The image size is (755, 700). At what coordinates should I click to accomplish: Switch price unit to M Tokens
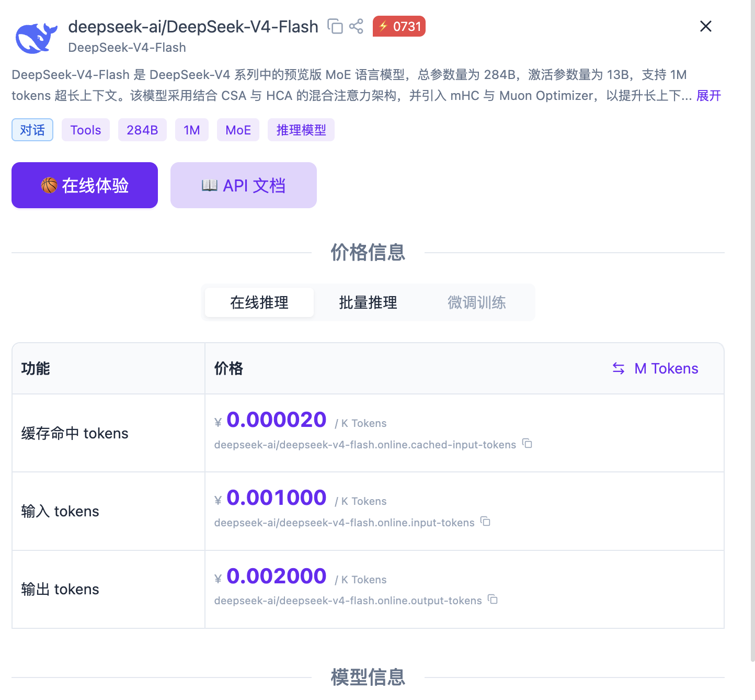pos(656,368)
